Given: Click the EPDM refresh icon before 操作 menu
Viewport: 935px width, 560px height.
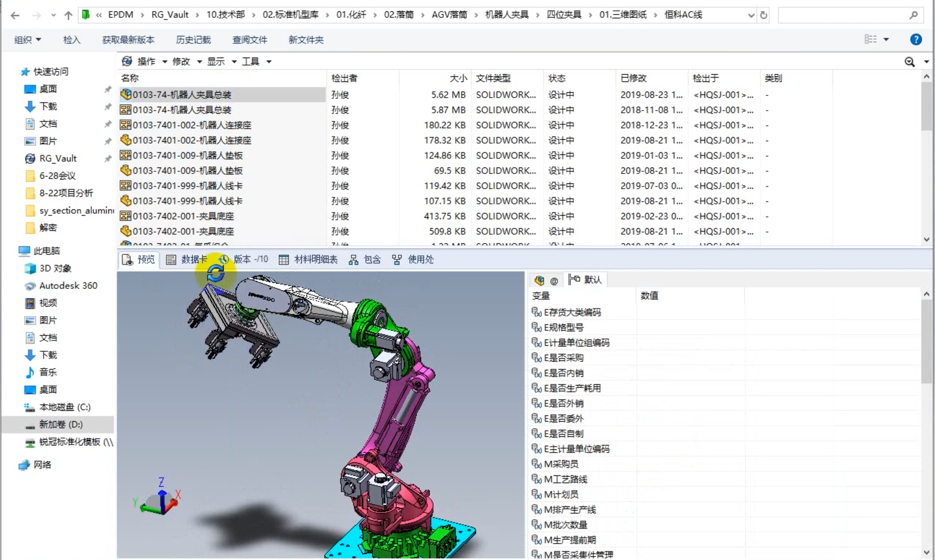Looking at the screenshot, I should (126, 61).
